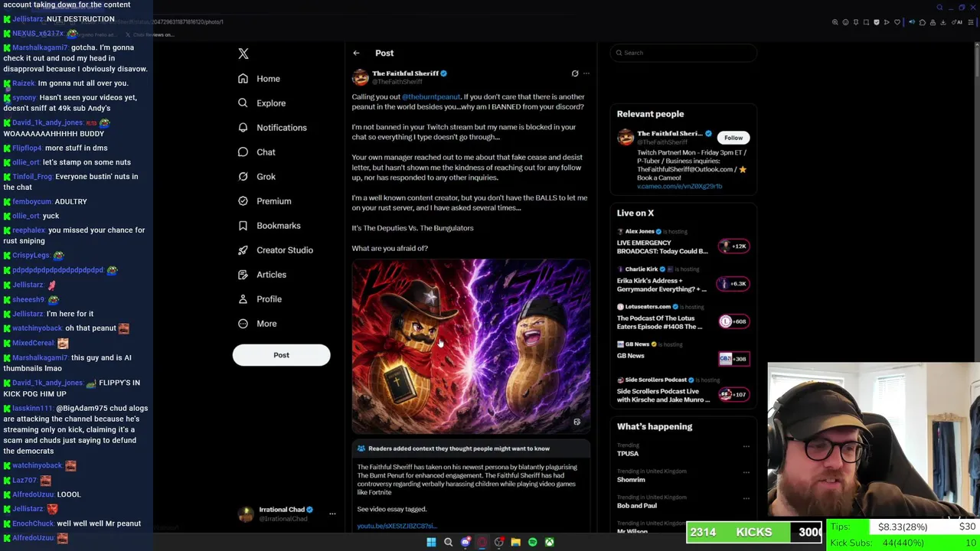Toggle the browser ad-blocker shield

click(x=877, y=22)
